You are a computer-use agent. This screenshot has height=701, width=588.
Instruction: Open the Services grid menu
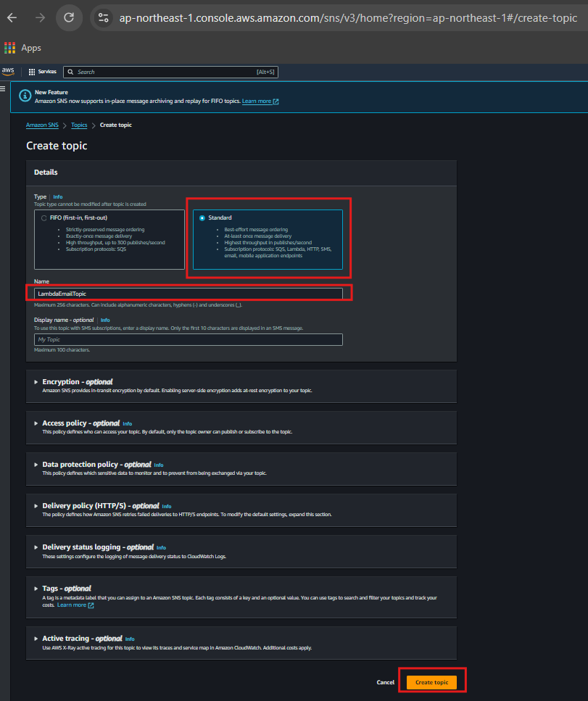42,72
